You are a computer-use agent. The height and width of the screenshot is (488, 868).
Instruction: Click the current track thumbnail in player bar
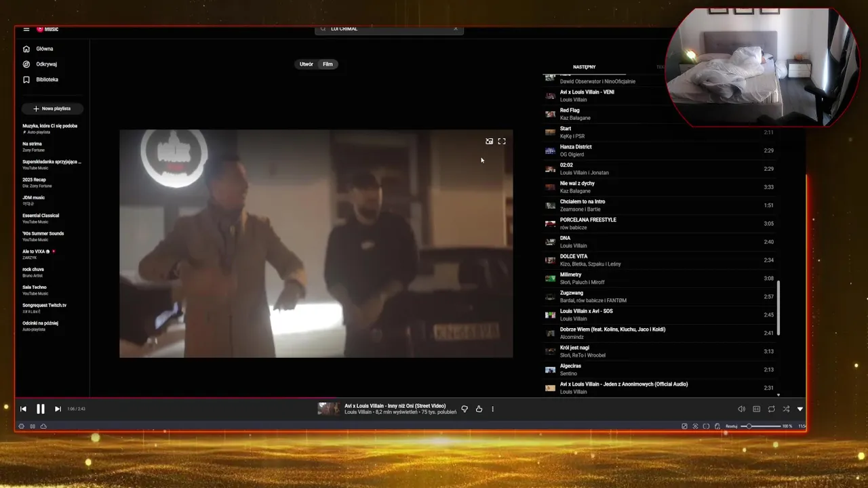click(328, 409)
